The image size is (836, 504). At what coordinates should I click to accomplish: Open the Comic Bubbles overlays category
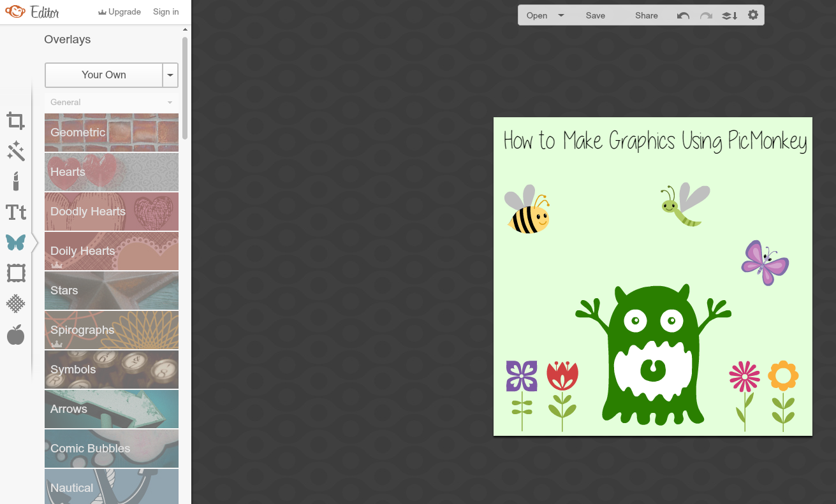112,449
